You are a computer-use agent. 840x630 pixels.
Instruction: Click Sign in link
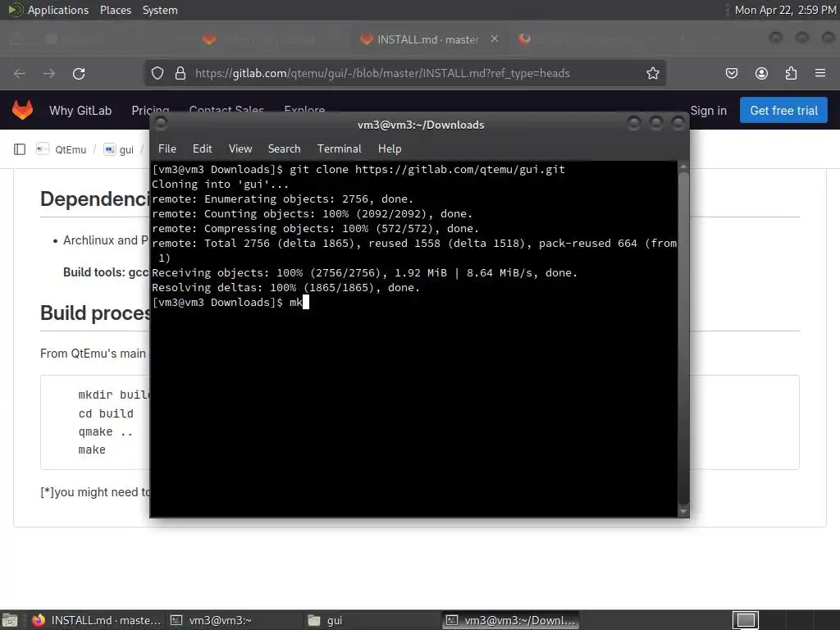(x=708, y=111)
